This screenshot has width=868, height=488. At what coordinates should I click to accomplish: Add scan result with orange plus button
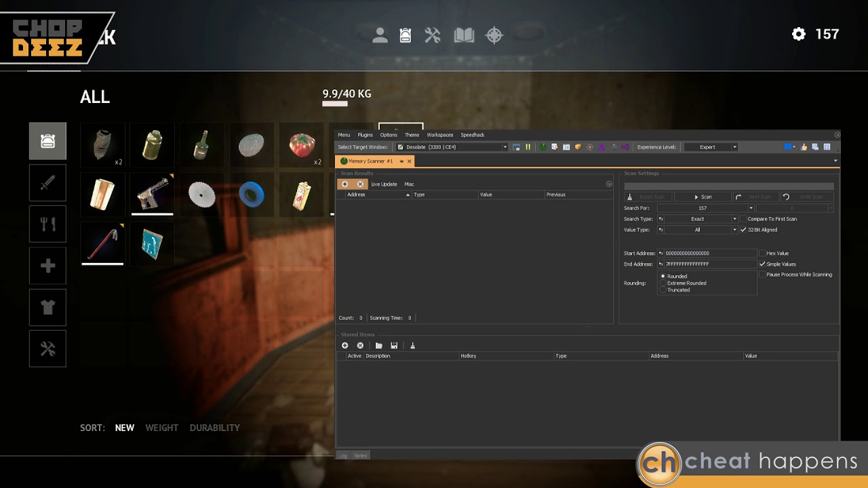coord(344,184)
